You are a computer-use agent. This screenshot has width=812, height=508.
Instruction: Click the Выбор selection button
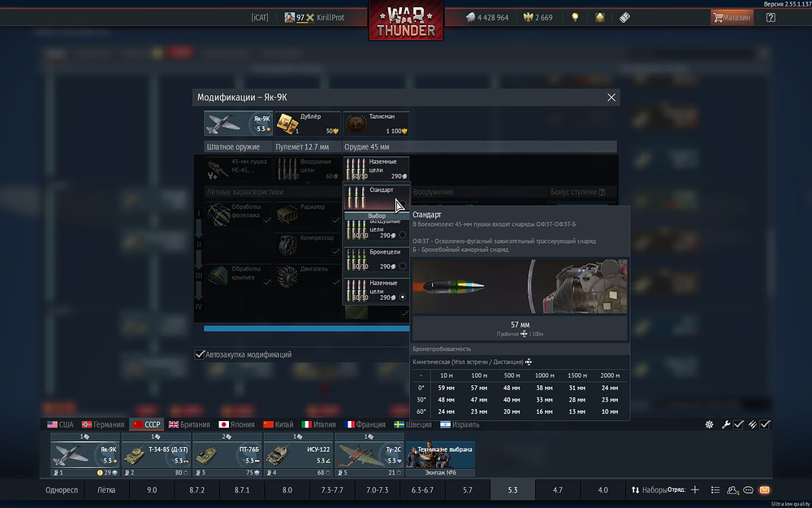tap(377, 215)
